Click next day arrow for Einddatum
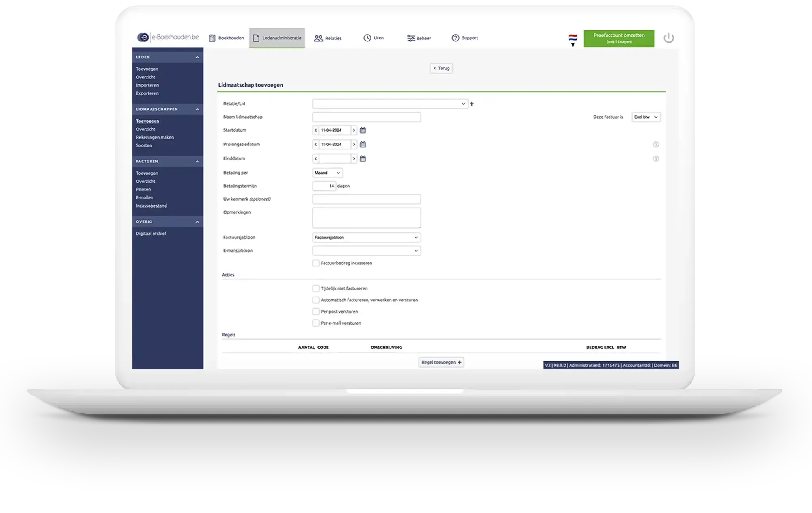Screen dimensions: 812x513 pos(354,159)
